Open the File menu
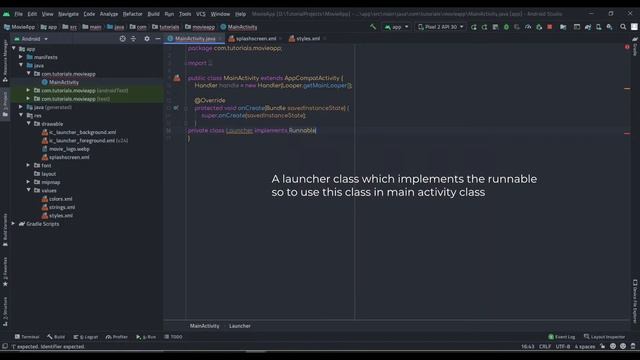 click(x=19, y=14)
